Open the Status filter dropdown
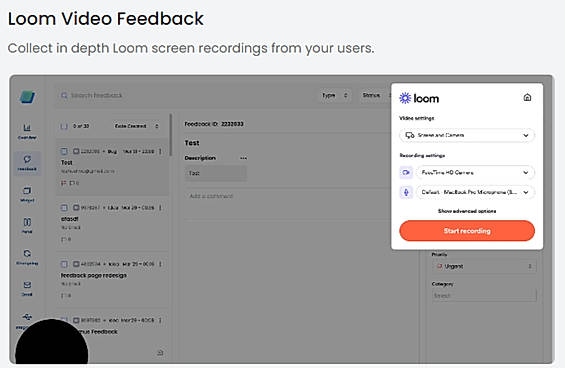The width and height of the screenshot is (565, 368). (375, 96)
